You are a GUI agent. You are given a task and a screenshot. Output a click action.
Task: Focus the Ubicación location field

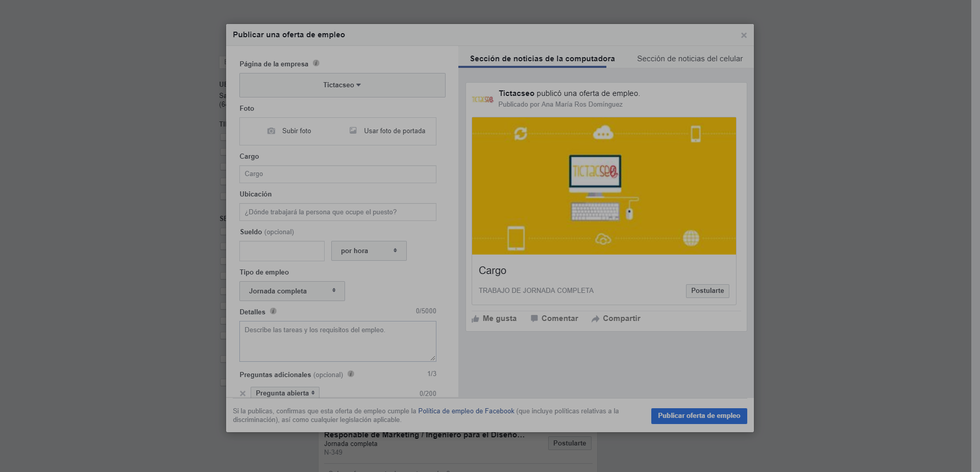pyautogui.click(x=337, y=212)
